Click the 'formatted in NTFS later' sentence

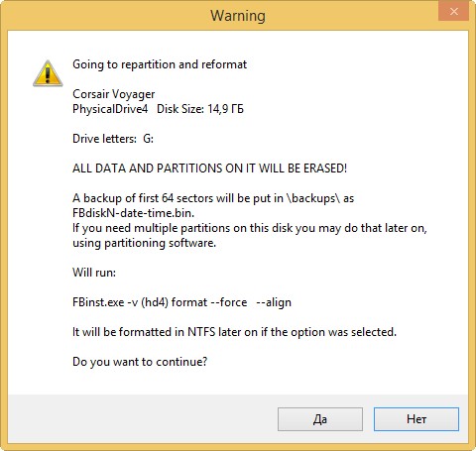click(x=234, y=332)
